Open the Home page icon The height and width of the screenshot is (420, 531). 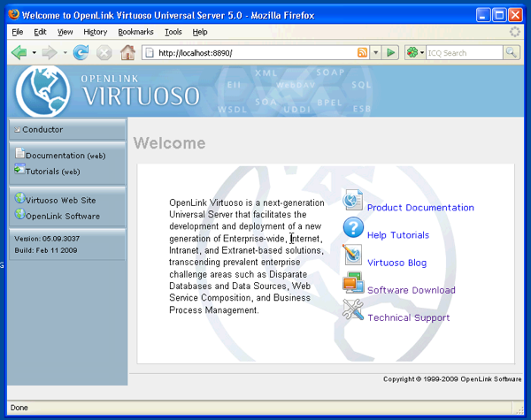point(128,52)
